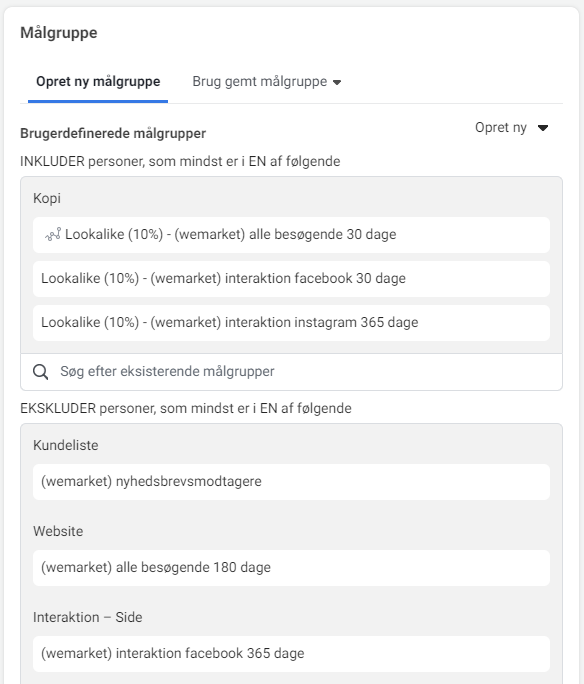The width and height of the screenshot is (584, 684).
Task: Select Lookalike alle besøgende 30 dage audience
Action: coord(291,235)
